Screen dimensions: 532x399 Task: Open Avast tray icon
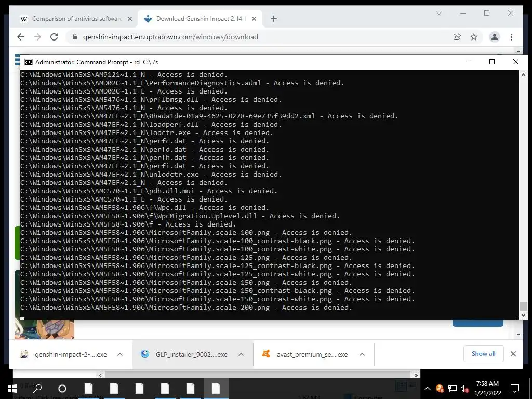pyautogui.click(x=440, y=389)
